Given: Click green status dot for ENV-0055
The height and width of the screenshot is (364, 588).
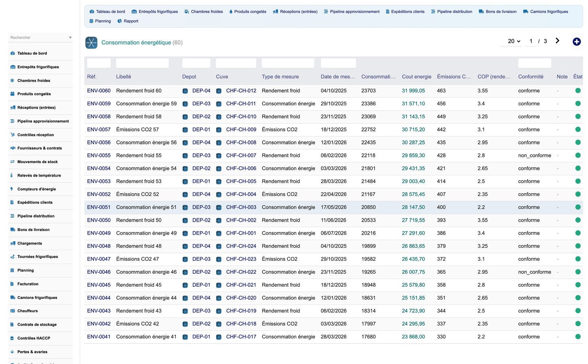Looking at the screenshot, I should click(x=578, y=155).
